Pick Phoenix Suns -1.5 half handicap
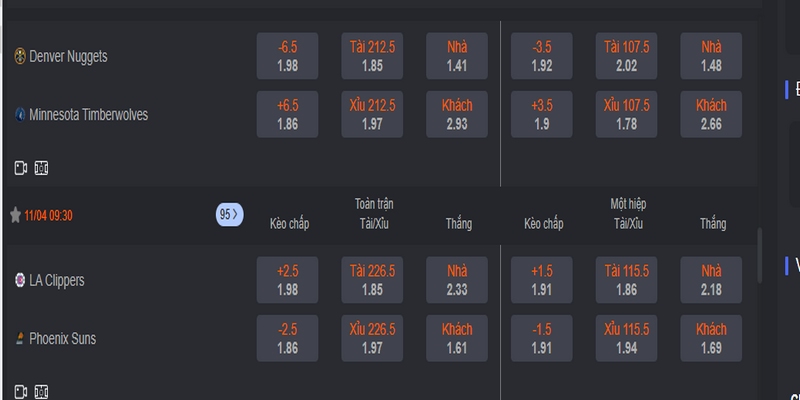The width and height of the screenshot is (800, 400). [x=541, y=338]
